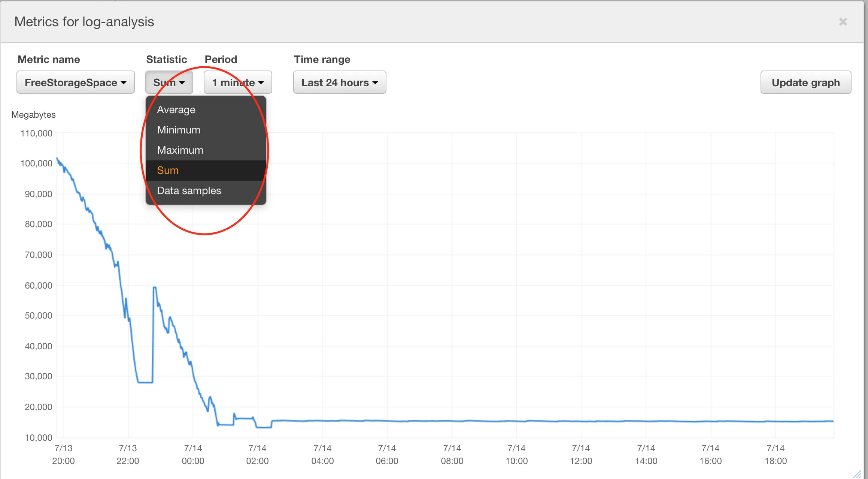Viewport: 868px width, 479px height.
Task: Click the 7/14 00:00 x-axis label
Action: pos(193,454)
